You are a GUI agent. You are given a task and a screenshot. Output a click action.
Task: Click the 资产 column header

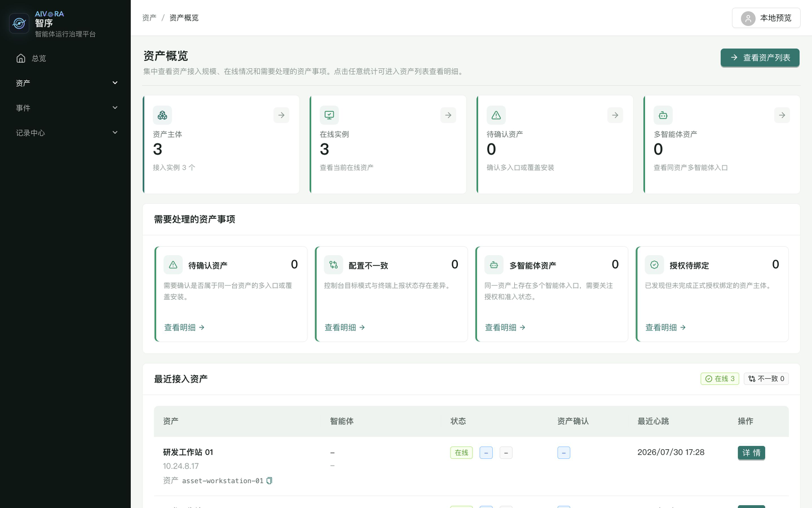tap(171, 421)
